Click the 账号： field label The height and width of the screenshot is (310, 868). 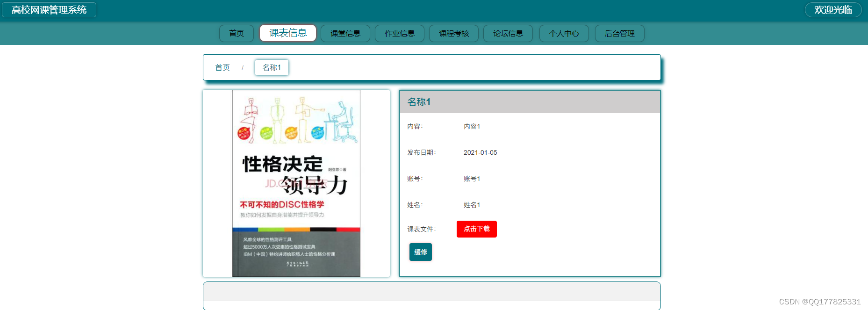pyautogui.click(x=415, y=179)
